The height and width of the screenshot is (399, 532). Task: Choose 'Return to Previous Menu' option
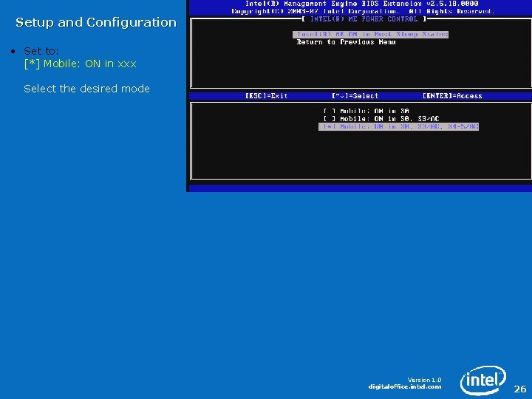click(346, 42)
